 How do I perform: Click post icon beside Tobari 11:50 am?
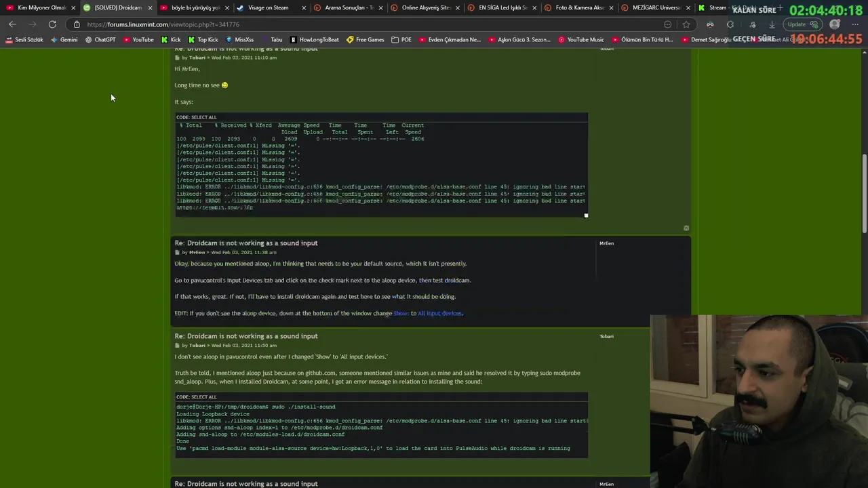pos(177,346)
